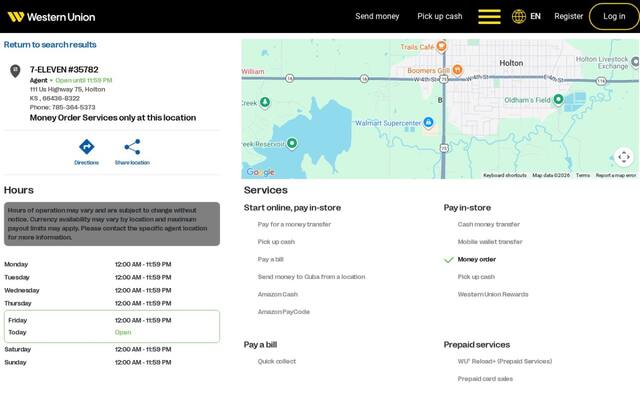Click the Western Union logo
The height and width of the screenshot is (400, 640).
51,17
